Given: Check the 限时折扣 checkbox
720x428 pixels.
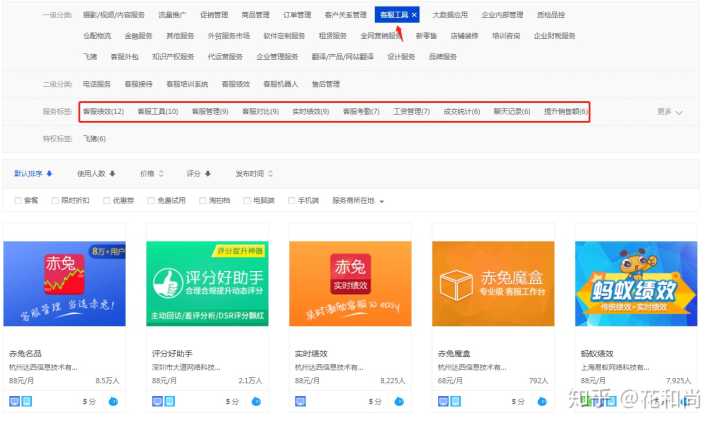Looking at the screenshot, I should (x=56, y=201).
